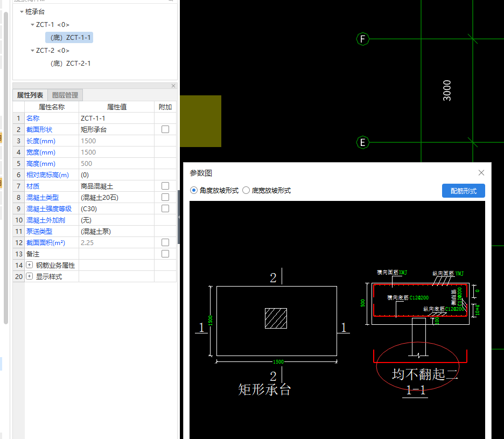Check the 附加 box for 材质
This screenshot has width=504, height=439.
[165, 186]
